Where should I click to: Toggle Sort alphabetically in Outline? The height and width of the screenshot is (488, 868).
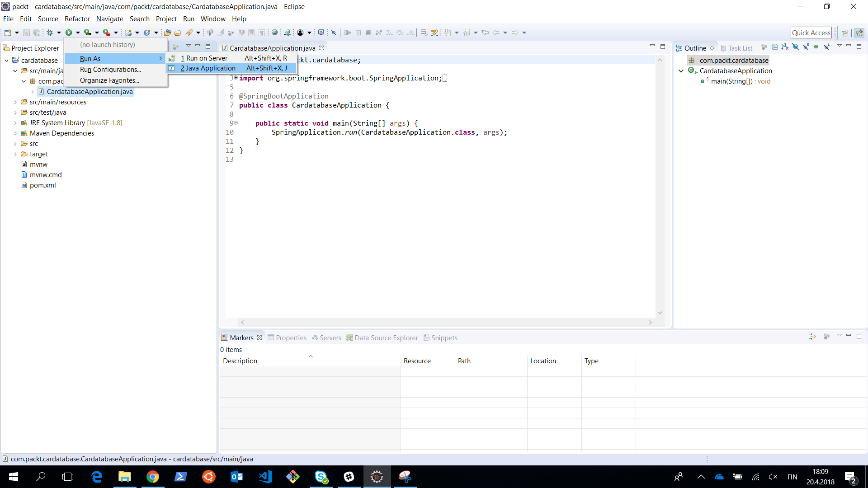click(785, 47)
